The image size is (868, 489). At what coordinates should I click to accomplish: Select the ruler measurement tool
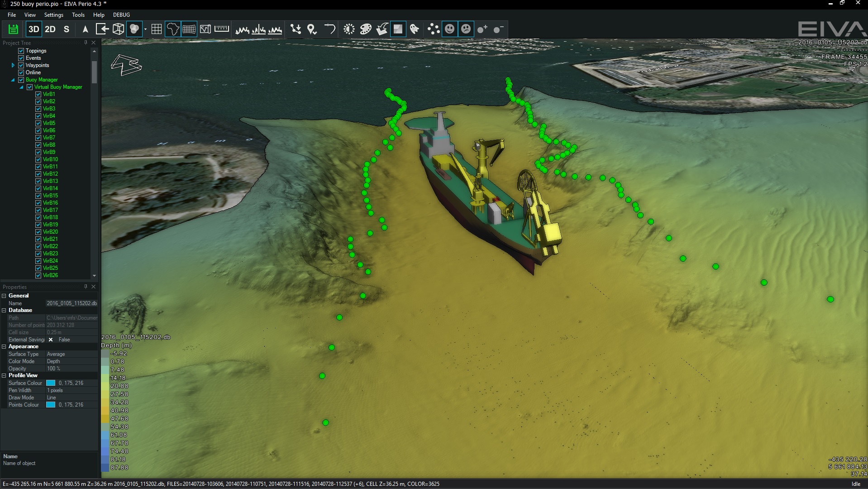click(221, 29)
